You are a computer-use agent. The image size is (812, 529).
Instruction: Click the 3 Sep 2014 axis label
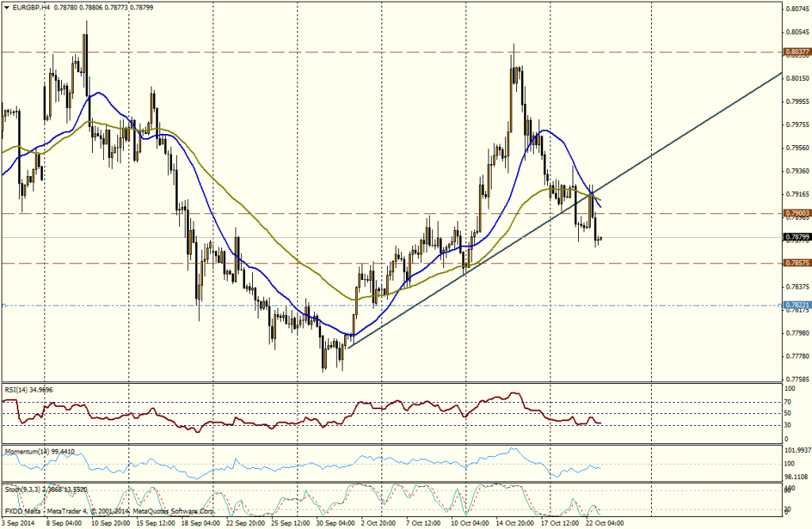point(19,523)
